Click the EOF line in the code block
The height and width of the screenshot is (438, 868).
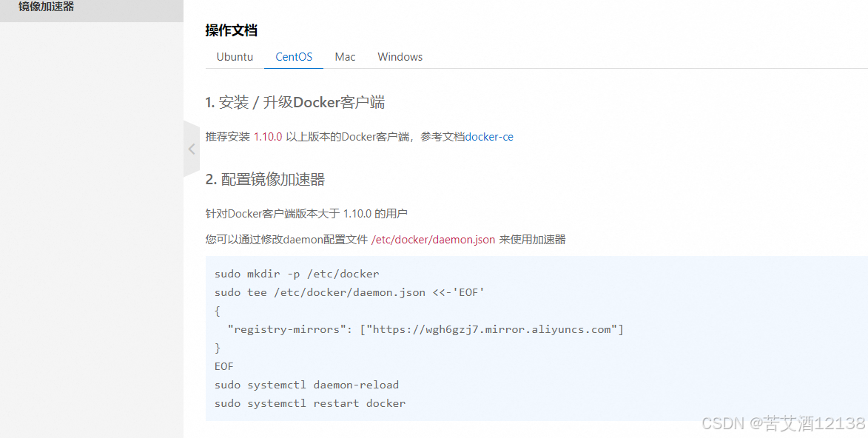(x=223, y=365)
